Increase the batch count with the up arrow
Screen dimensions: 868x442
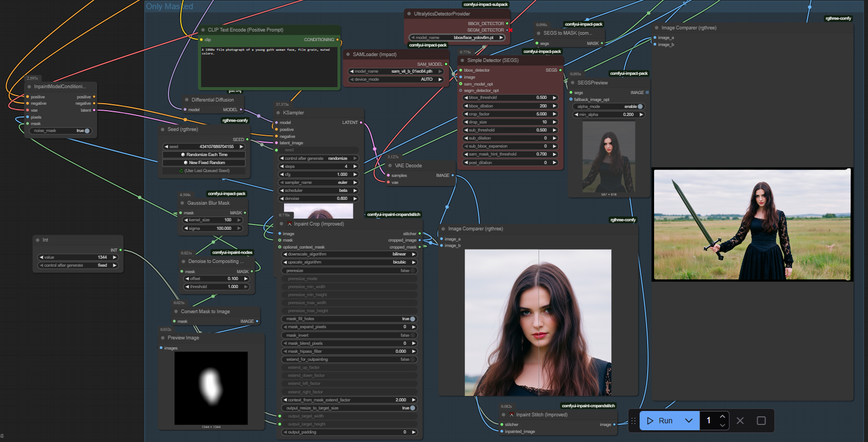[723, 416]
